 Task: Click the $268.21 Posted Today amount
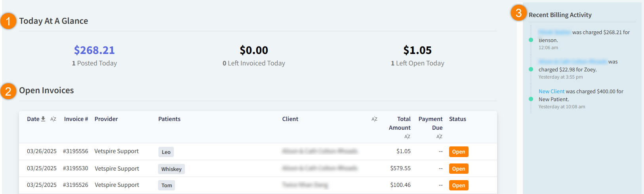coord(94,50)
